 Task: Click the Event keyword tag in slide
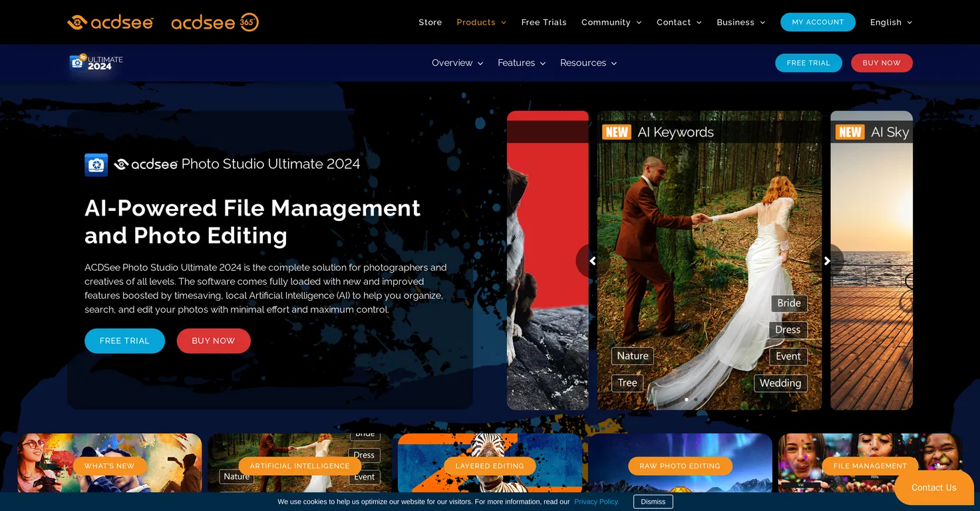pyautogui.click(x=788, y=357)
